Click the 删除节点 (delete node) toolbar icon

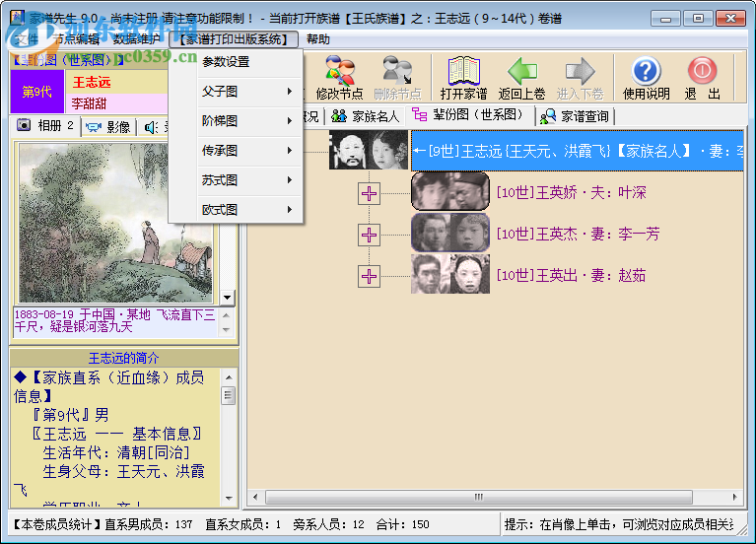[397, 77]
